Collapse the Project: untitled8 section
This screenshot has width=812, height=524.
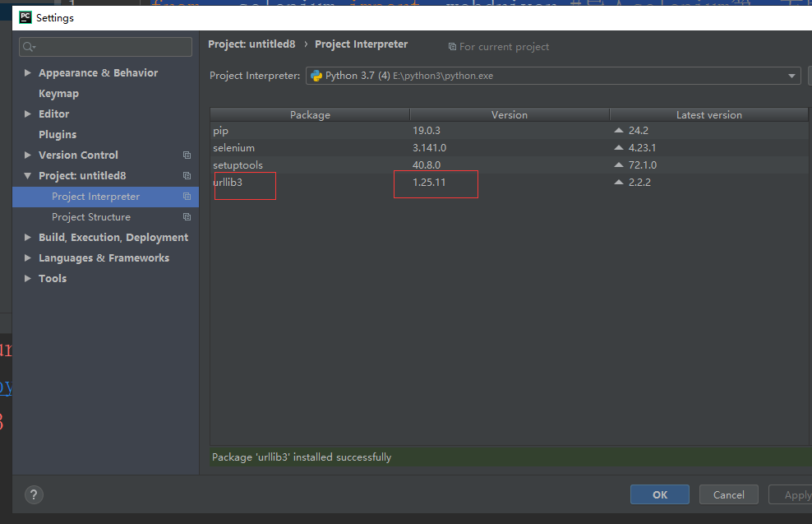[x=27, y=176]
